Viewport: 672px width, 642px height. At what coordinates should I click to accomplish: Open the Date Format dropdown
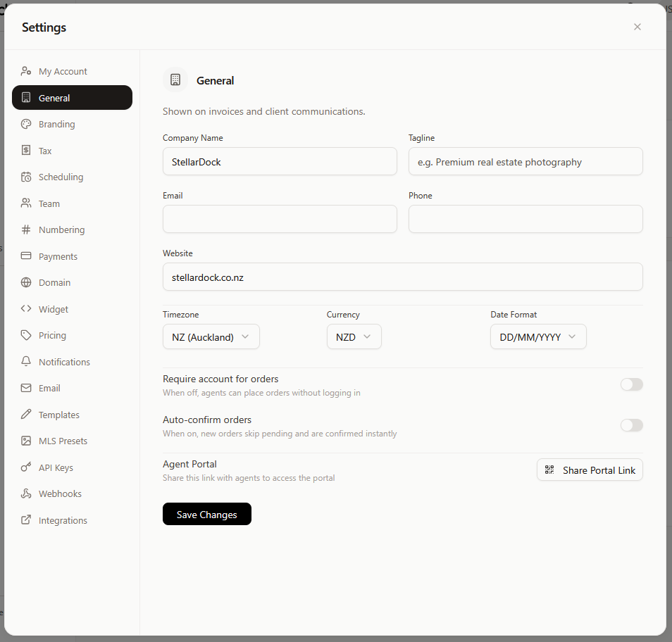(538, 336)
